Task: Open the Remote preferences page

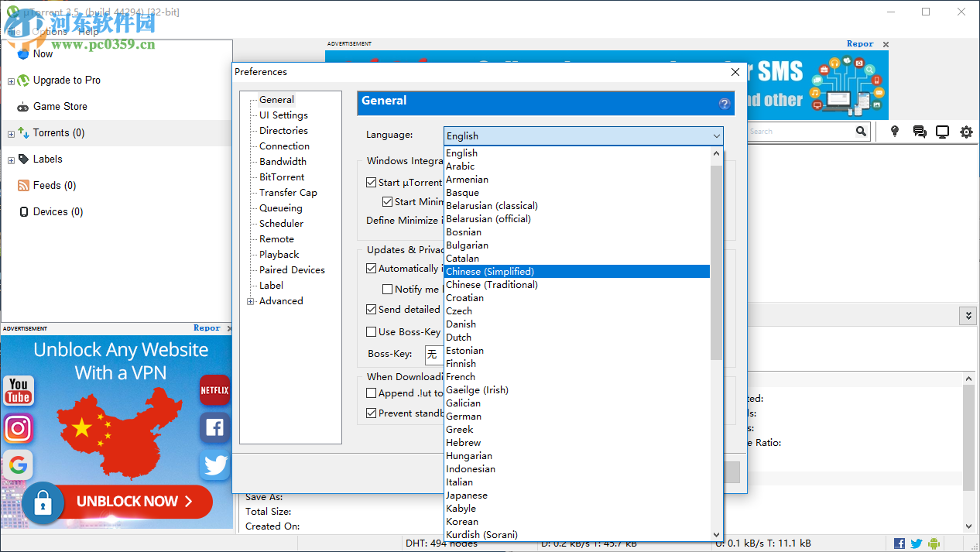Action: pos(276,239)
